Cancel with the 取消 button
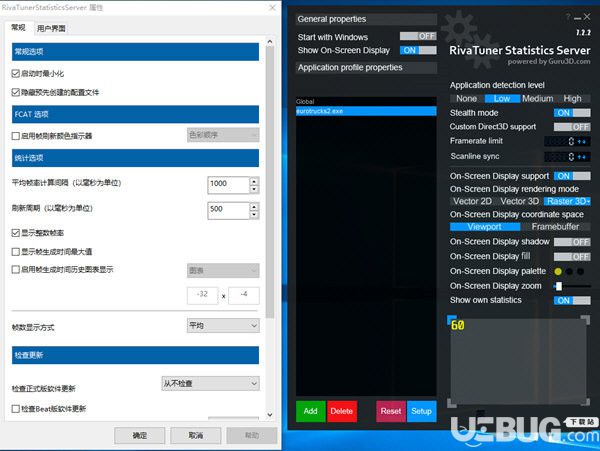The width and height of the screenshot is (600, 451). point(196,435)
